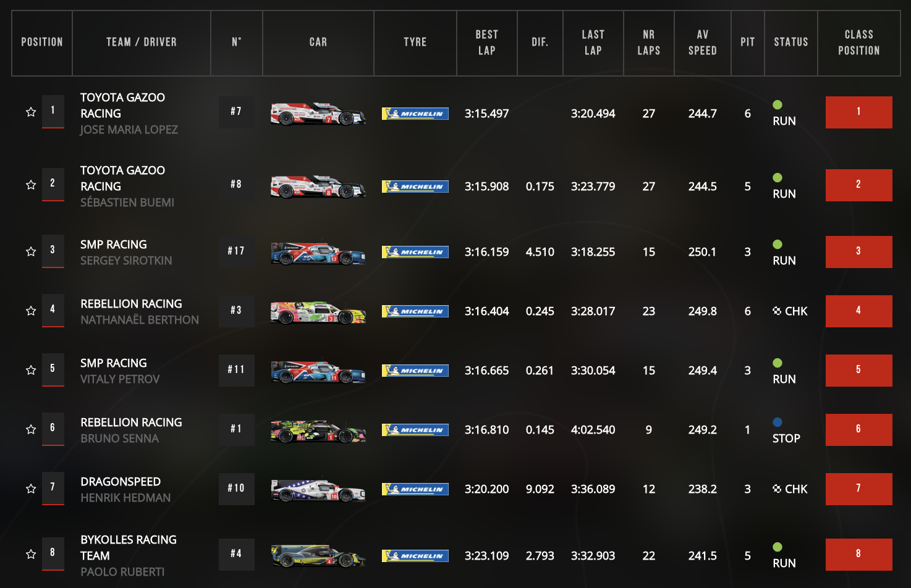Click Michelin logo in Bruno Senna row
Viewport: 911px width, 588px height.
coord(415,430)
